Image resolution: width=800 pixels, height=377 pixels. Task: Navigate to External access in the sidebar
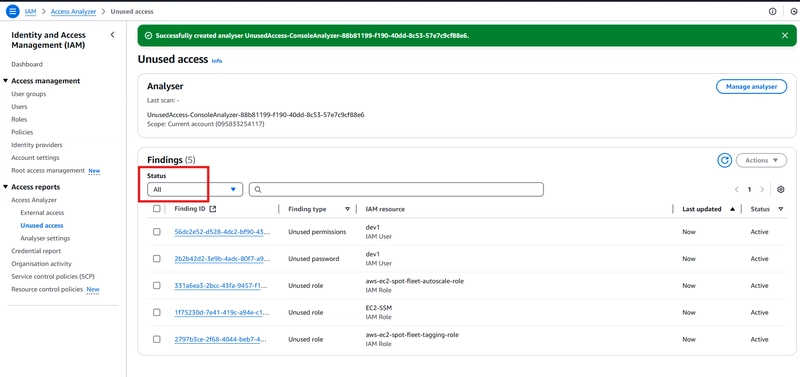pos(42,213)
